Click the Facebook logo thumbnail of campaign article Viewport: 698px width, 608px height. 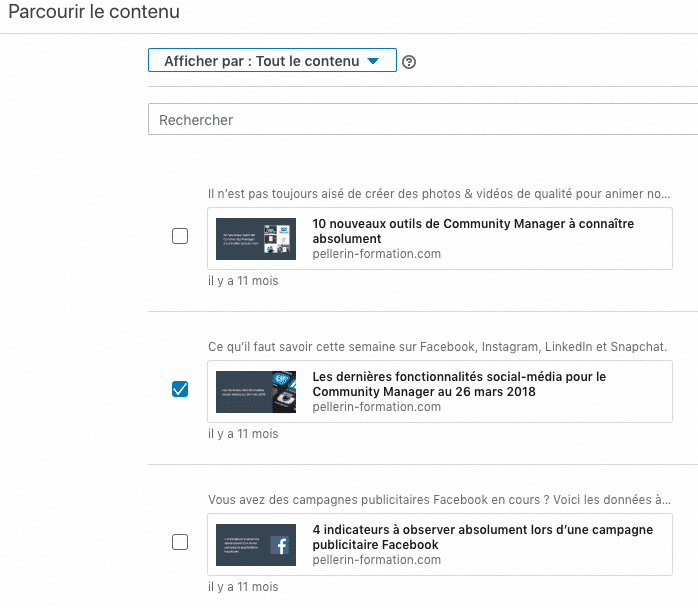coord(256,545)
